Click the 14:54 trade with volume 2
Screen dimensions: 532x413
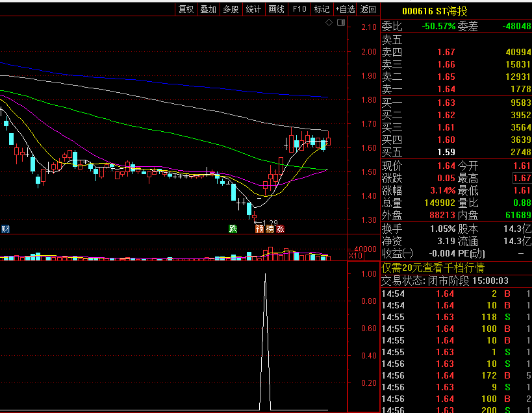(457, 294)
